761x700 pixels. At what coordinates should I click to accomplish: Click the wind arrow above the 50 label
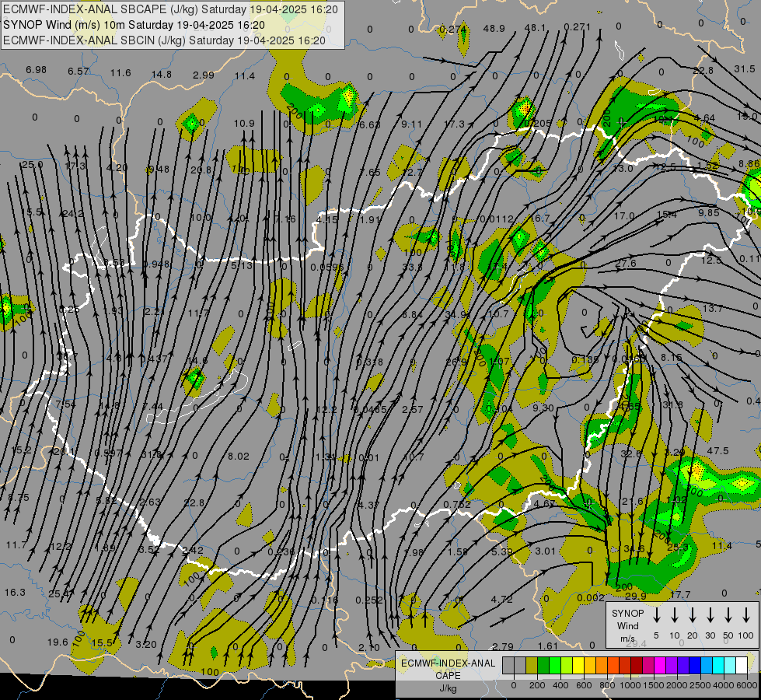[x=728, y=615]
